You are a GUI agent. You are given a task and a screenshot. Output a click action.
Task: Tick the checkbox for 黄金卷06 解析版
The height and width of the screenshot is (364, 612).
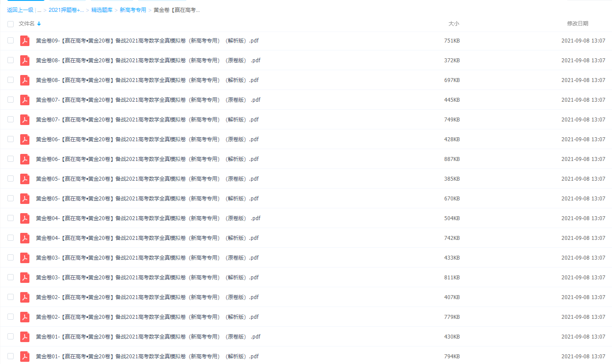[x=11, y=159]
